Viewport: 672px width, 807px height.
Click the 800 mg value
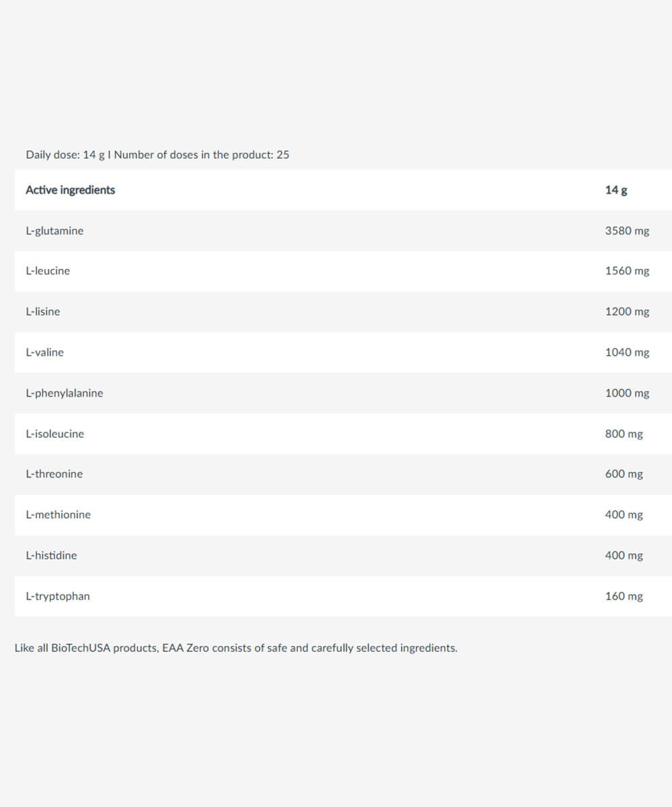[x=624, y=434]
